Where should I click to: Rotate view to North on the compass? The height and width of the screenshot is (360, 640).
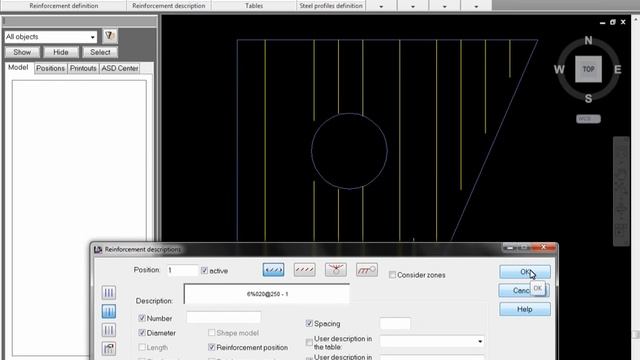tap(588, 40)
